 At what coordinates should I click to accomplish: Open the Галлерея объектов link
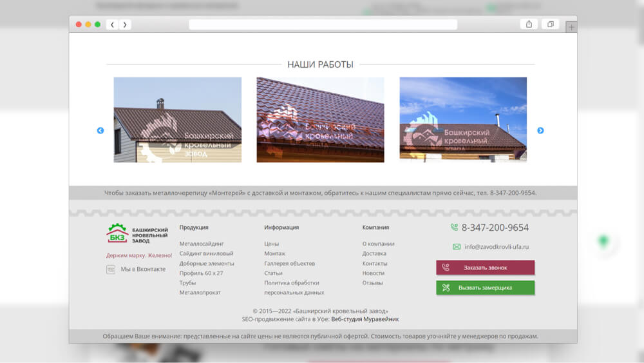(290, 264)
